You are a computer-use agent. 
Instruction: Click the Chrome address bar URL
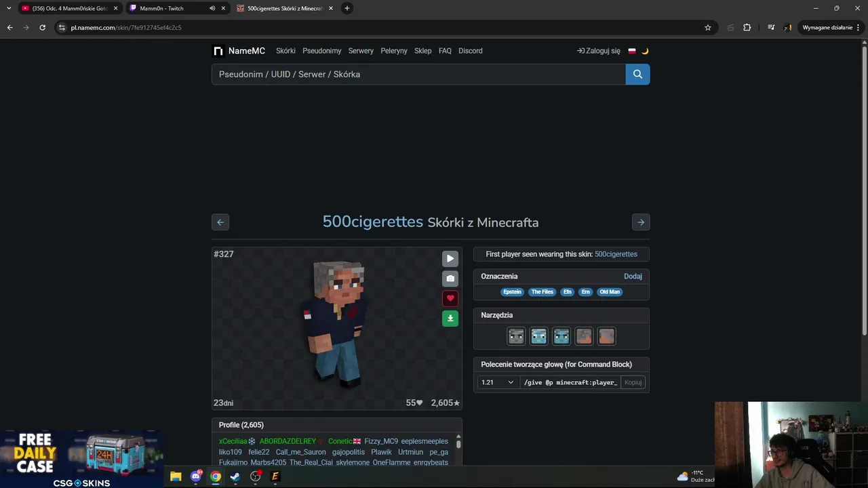click(x=126, y=28)
